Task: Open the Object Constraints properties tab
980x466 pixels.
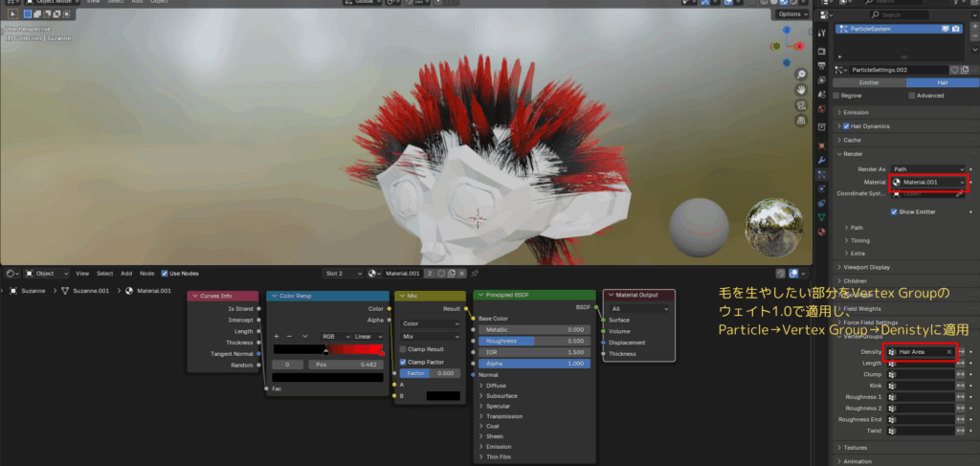Action: click(x=822, y=203)
